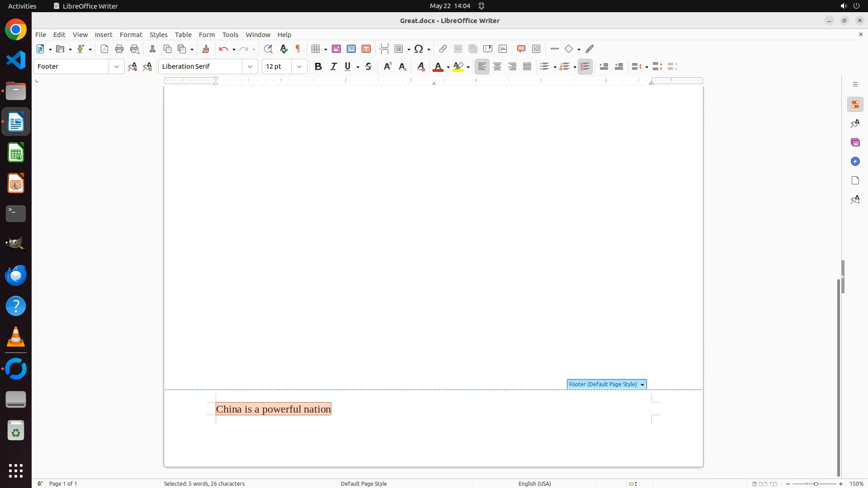868x488 pixels.
Task: Expand the paragraph style dropdown
Action: (x=117, y=67)
